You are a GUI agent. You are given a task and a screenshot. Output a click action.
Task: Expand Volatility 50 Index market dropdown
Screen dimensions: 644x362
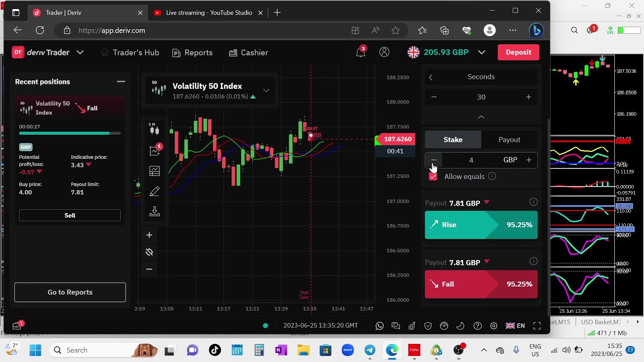tap(266, 90)
